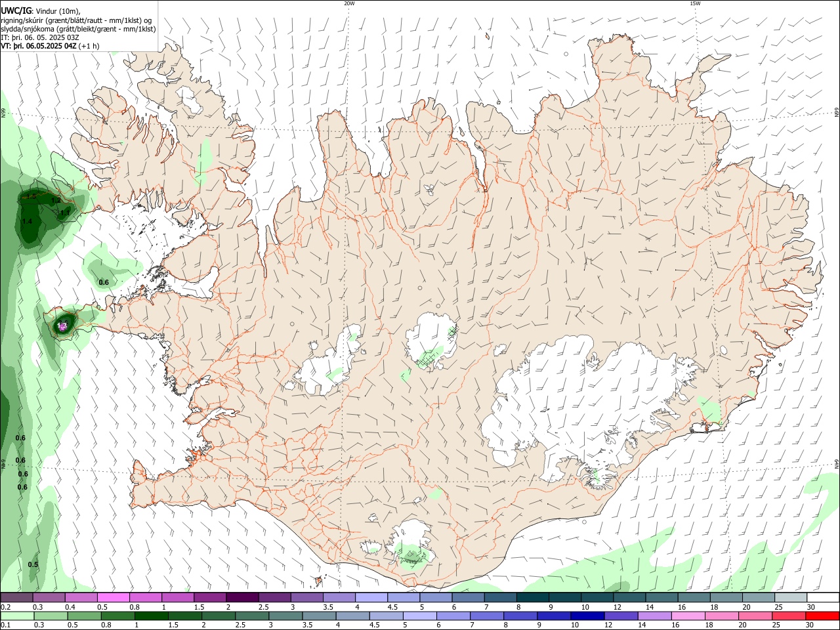840x630 pixels.
Task: Select the purple rain swatch between 12 and 14
Action: pyautogui.click(x=621, y=616)
